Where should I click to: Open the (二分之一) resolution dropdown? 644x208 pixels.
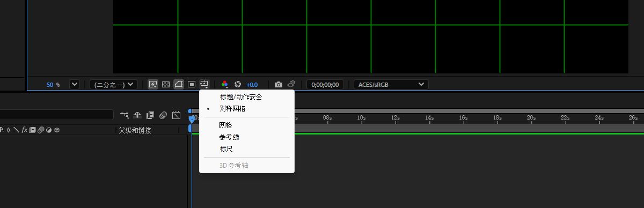pos(113,84)
